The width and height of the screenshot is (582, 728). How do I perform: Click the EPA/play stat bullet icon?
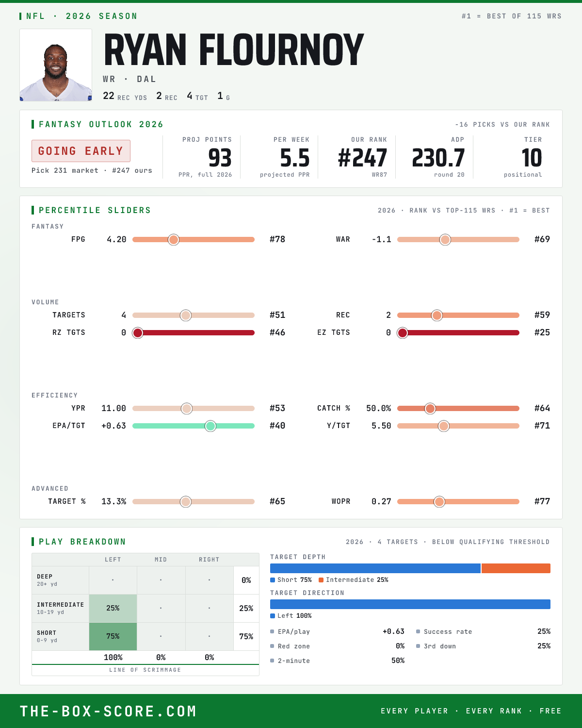tap(272, 631)
